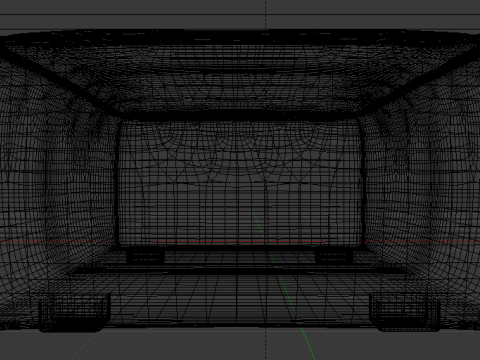480x360 pixels.
Task: Click the red X-axis line in viewport
Action: (x=239, y=241)
